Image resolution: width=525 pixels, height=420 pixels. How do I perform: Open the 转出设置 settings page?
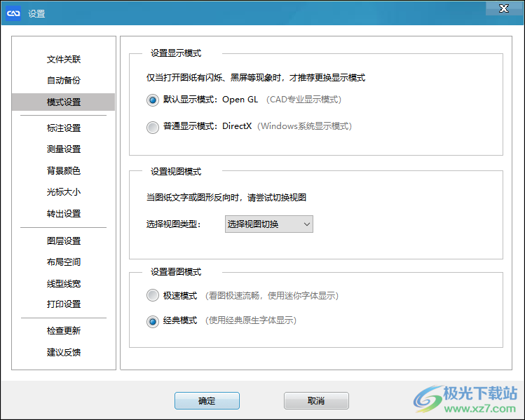coord(64,213)
